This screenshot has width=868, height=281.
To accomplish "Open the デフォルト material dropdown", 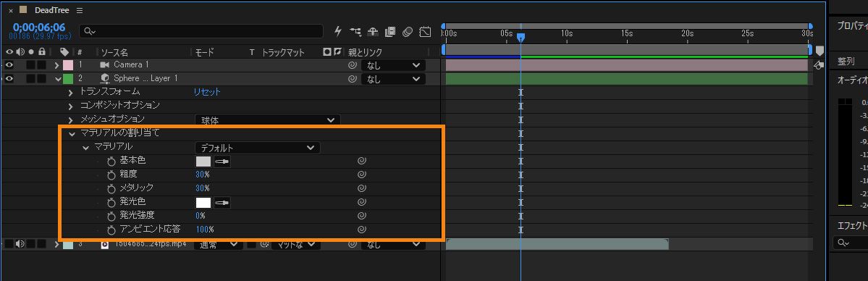I will coord(258,148).
